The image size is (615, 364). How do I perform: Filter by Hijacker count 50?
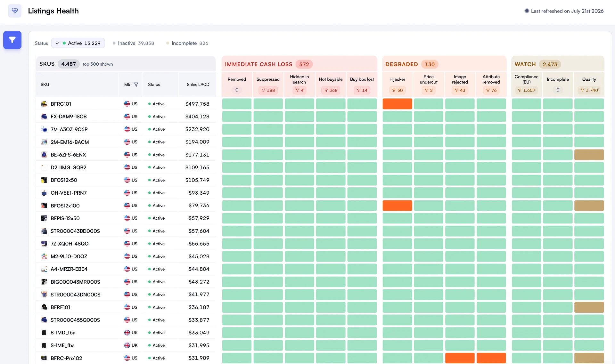click(397, 90)
